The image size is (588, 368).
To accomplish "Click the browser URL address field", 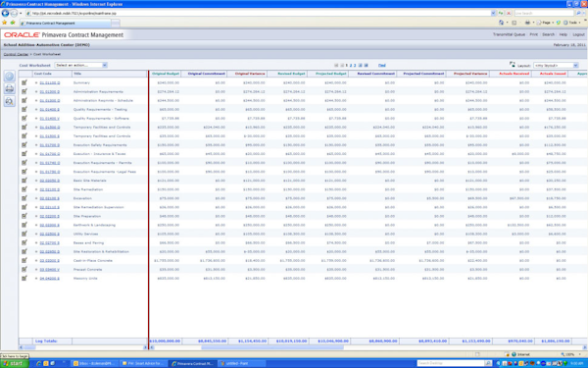I will 259,13.
